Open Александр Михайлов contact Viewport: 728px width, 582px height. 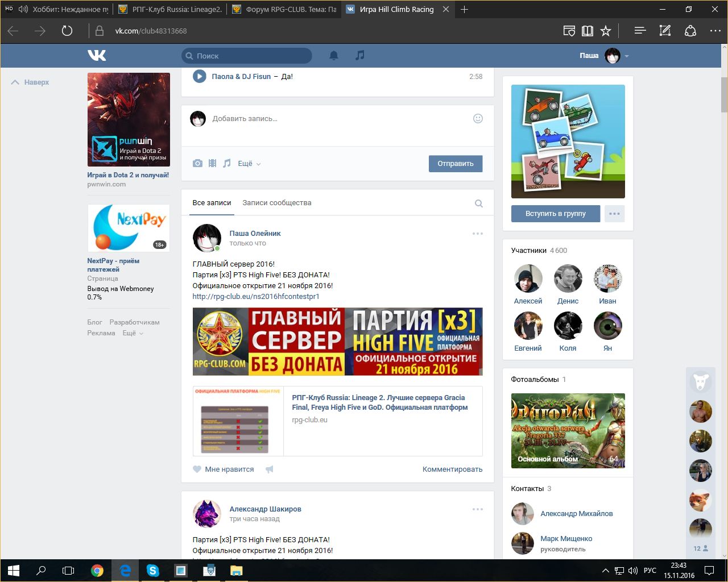pos(577,514)
